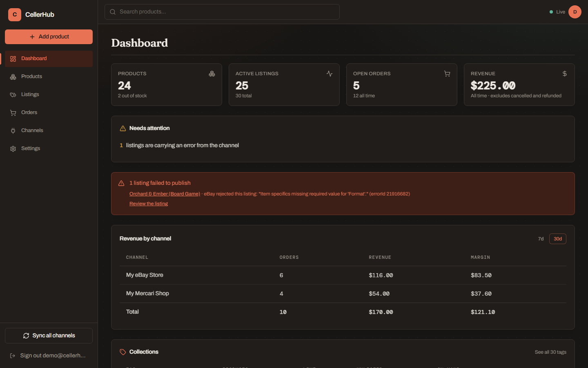Click the sign out arrow icon
This screenshot has height=368, width=588.
pos(13,356)
